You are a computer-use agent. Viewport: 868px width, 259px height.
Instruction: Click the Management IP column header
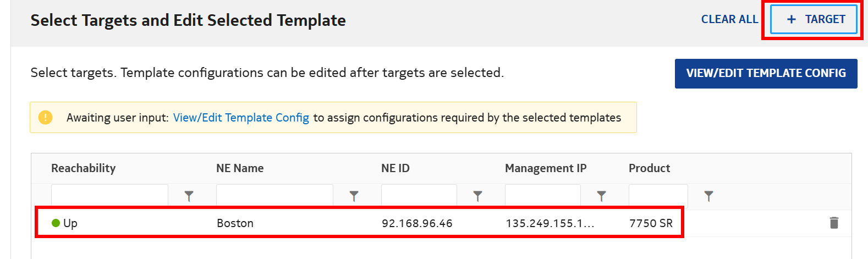tap(546, 168)
